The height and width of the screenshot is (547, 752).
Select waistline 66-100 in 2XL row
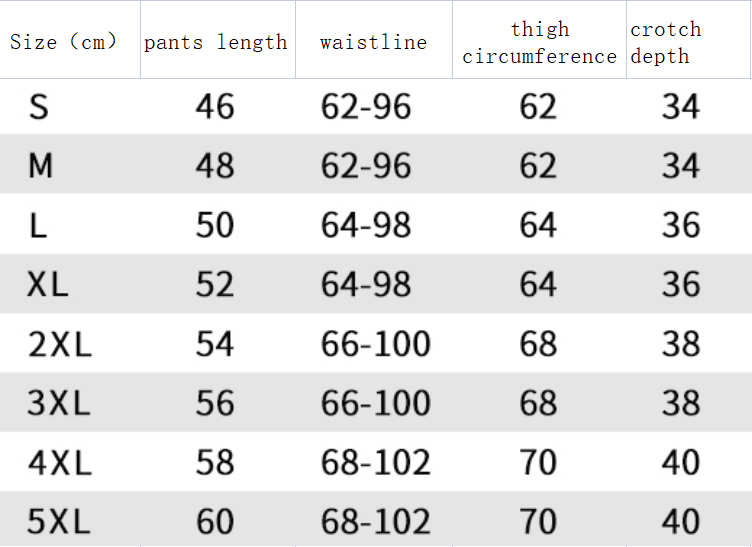click(x=376, y=344)
